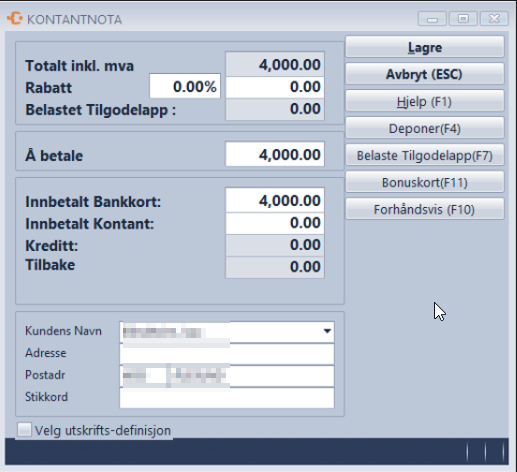Click the Lagre button

click(x=425, y=47)
